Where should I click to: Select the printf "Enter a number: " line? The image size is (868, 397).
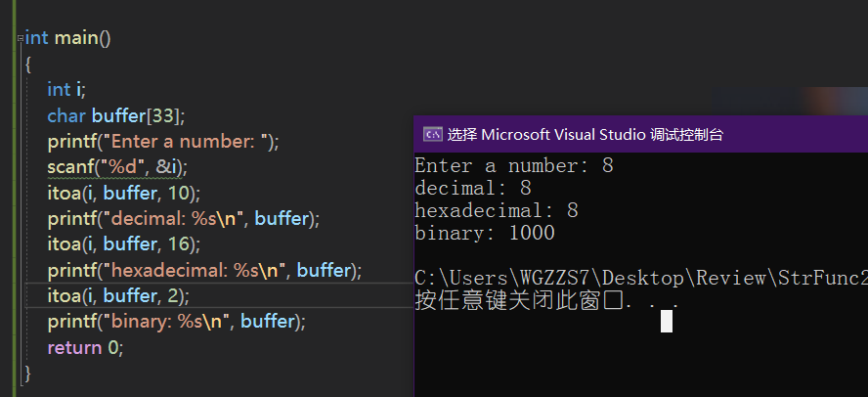(x=163, y=142)
